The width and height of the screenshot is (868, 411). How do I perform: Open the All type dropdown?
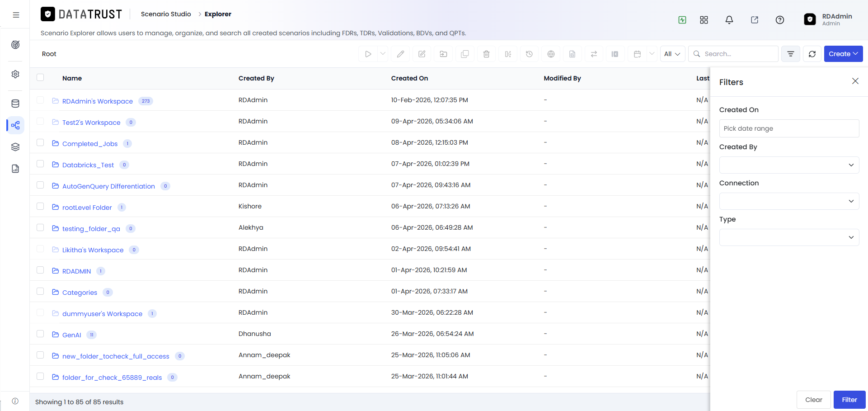(x=672, y=54)
